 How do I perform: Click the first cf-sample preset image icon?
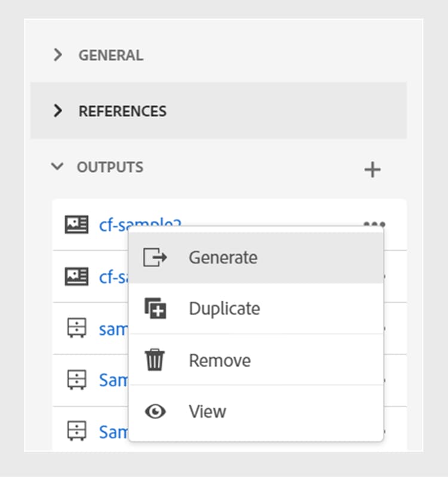pos(76,224)
